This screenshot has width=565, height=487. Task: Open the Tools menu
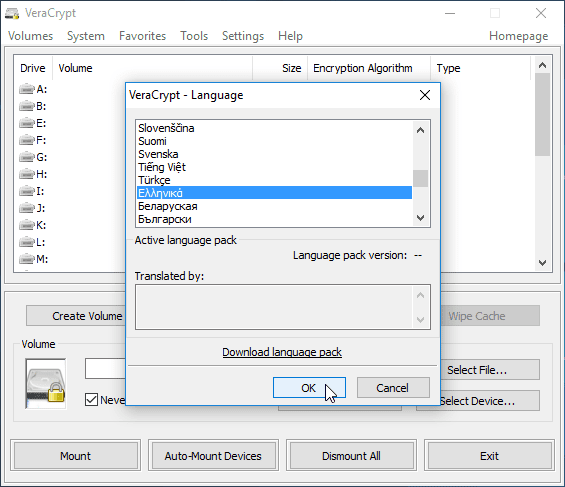(x=194, y=36)
